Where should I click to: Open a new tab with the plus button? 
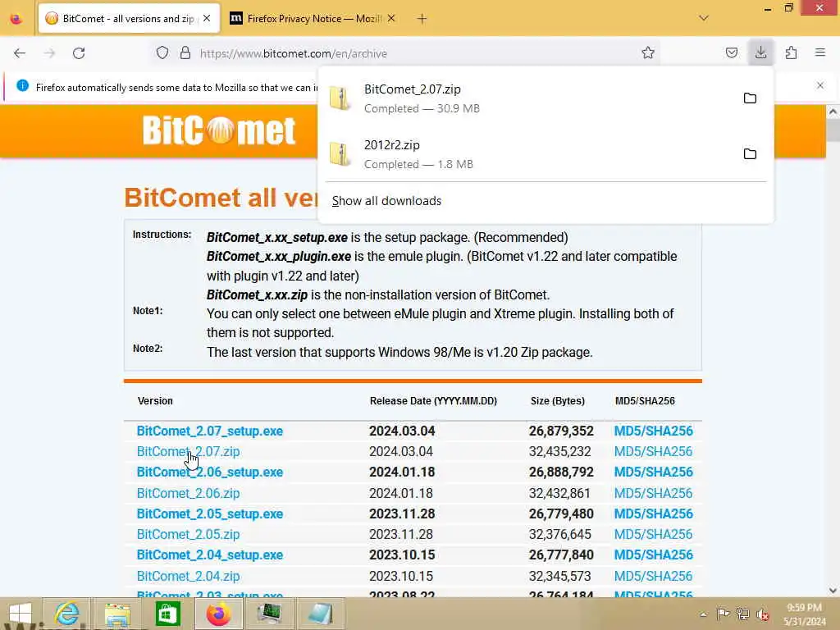coord(422,19)
